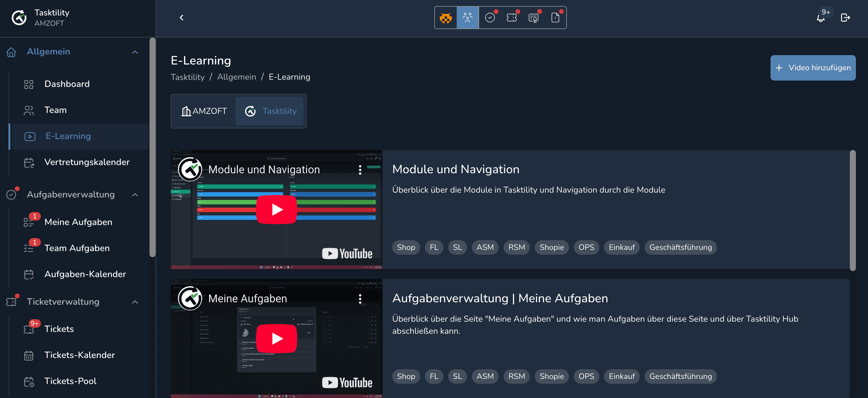The height and width of the screenshot is (398, 868).
Task: Click Module und Navigation title on video thumbnail
Action: point(264,170)
